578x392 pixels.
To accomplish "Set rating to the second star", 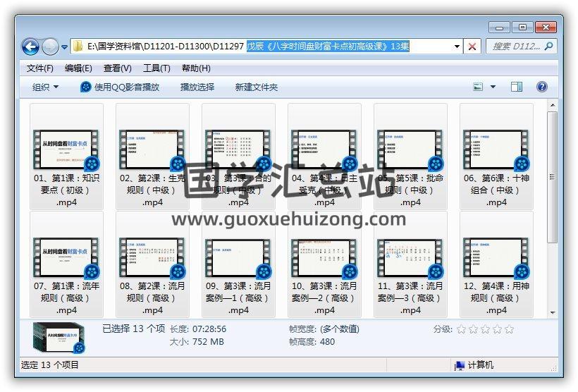I will click(473, 329).
